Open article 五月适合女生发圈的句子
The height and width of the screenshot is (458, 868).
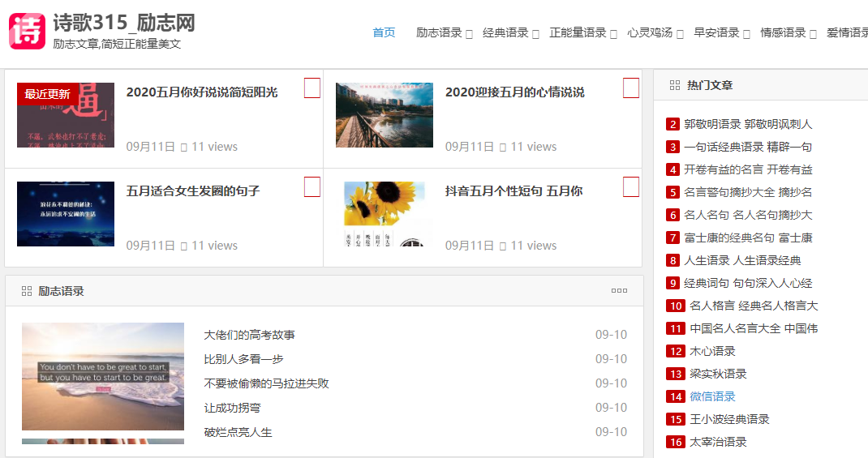click(193, 191)
